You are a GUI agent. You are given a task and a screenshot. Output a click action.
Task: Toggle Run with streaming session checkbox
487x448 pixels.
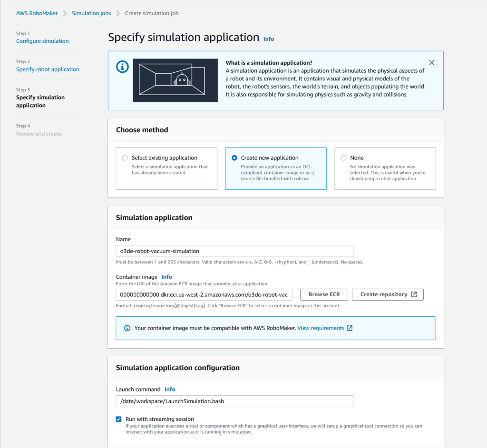tap(118, 419)
